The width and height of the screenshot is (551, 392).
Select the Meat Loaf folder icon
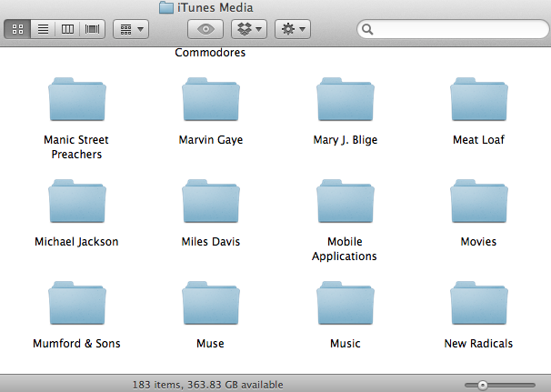[x=479, y=99]
